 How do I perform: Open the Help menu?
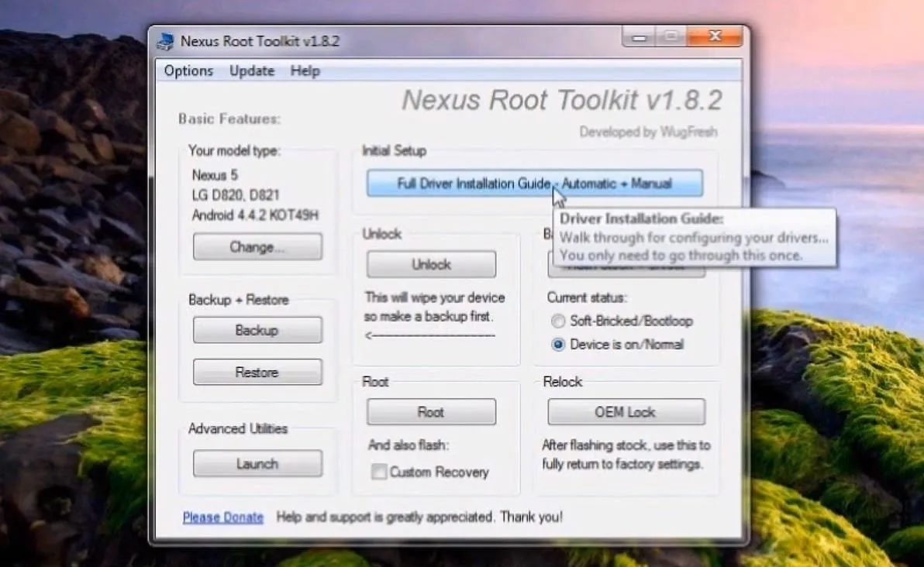point(305,70)
